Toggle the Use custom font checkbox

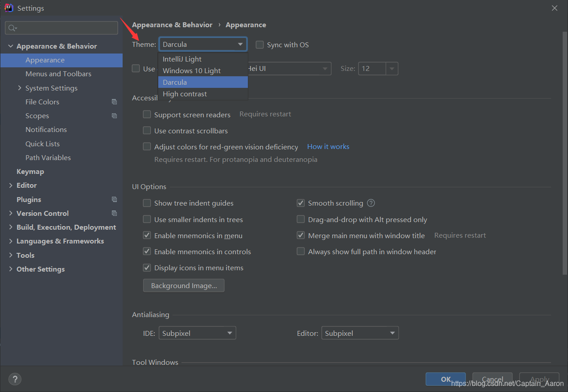[x=136, y=68]
